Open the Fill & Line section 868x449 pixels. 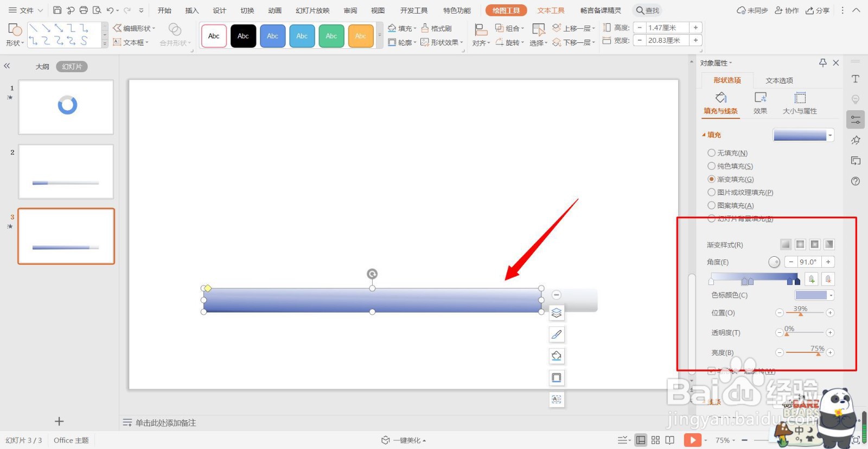tap(720, 103)
